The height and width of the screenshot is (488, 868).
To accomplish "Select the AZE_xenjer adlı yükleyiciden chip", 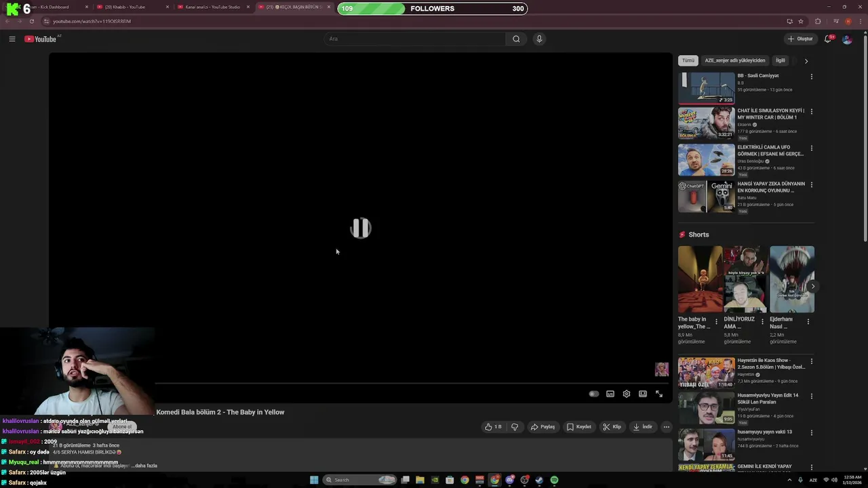I will coord(735,60).
